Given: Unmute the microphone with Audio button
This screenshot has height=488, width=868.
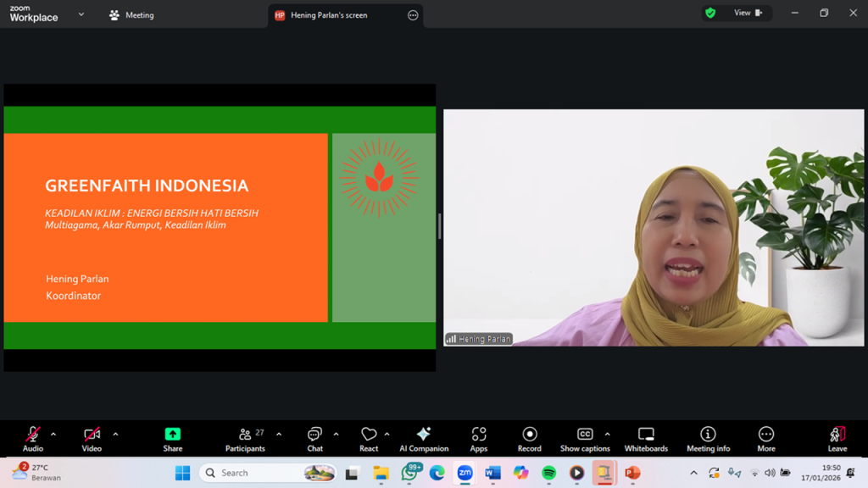Looking at the screenshot, I should click(32, 438).
